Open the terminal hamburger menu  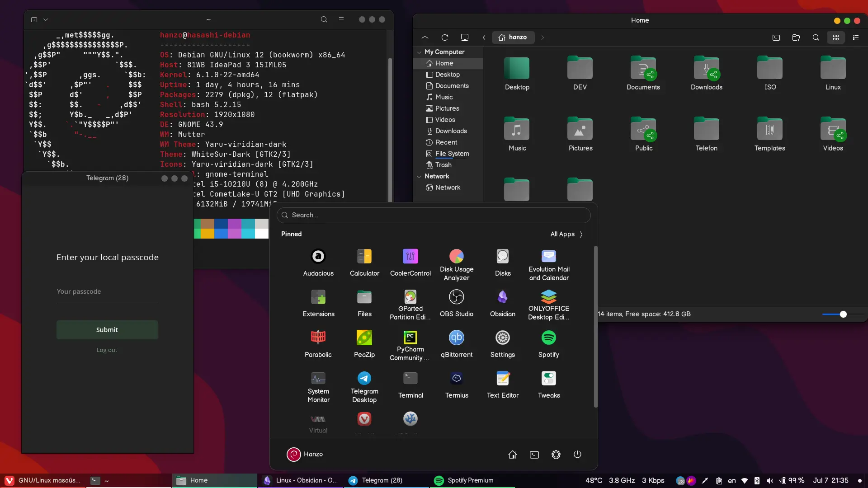[341, 19]
